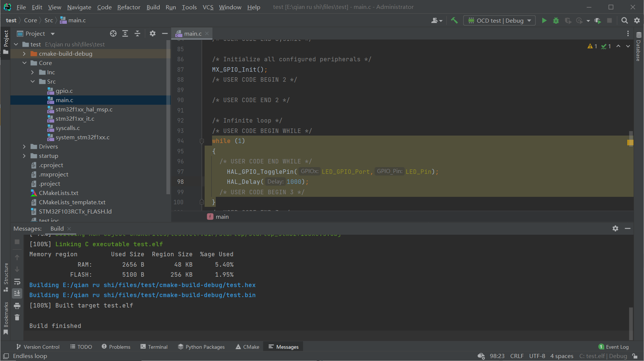Expand the cmake-build-debug folder
The height and width of the screenshot is (361, 644).
pos(25,53)
